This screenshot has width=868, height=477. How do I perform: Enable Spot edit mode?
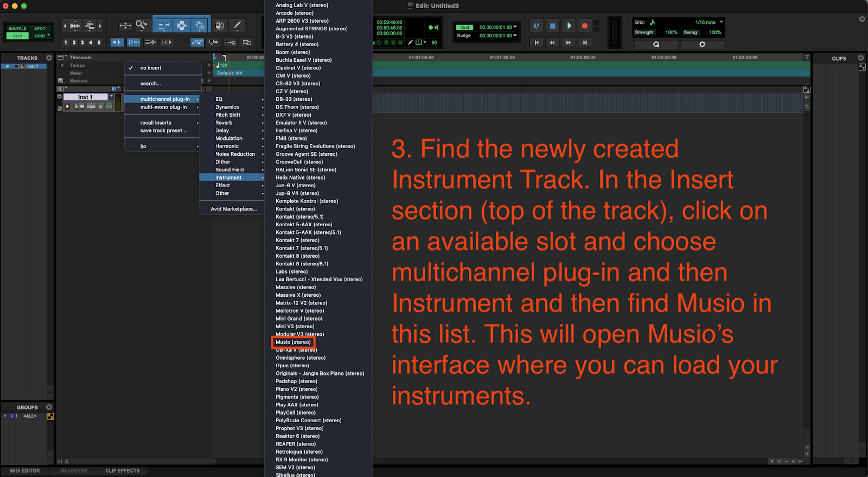[40, 29]
